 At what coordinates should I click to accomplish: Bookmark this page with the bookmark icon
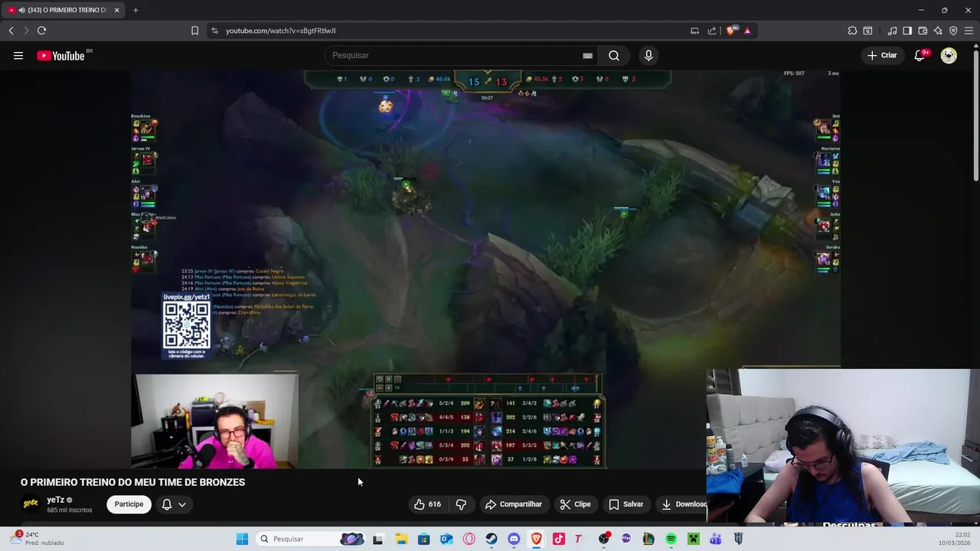click(x=194, y=31)
